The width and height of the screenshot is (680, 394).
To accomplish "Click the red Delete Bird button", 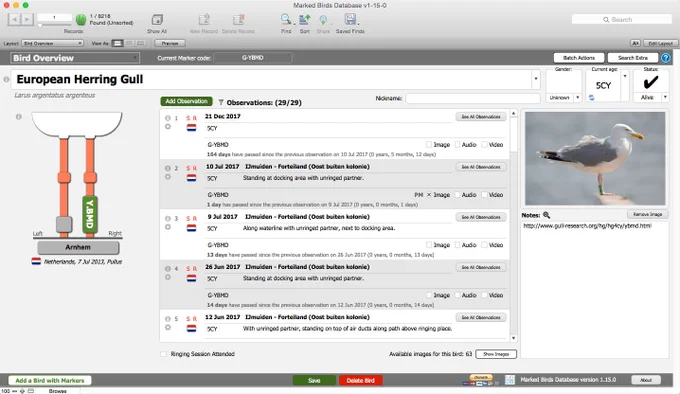I will coord(360,381).
